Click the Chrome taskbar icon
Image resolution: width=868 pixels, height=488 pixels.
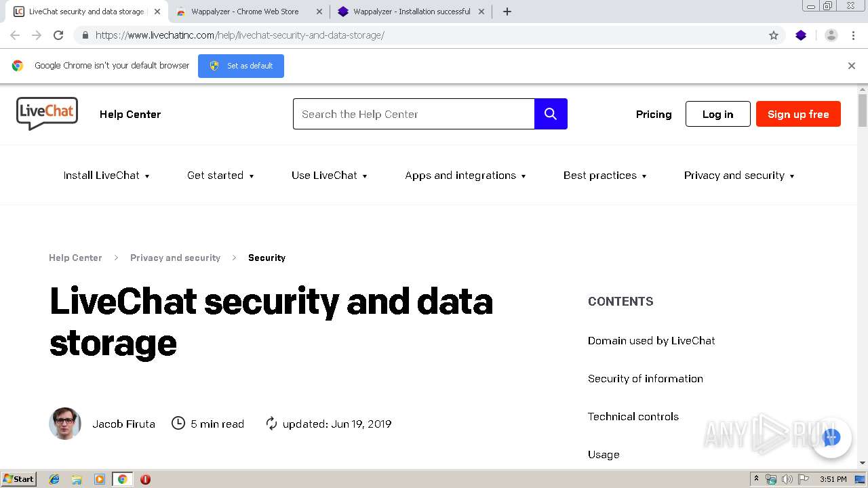(x=123, y=479)
